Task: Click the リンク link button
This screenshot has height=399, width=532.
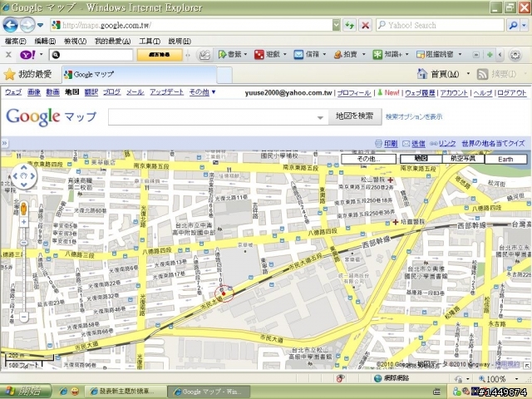Action: (447, 144)
